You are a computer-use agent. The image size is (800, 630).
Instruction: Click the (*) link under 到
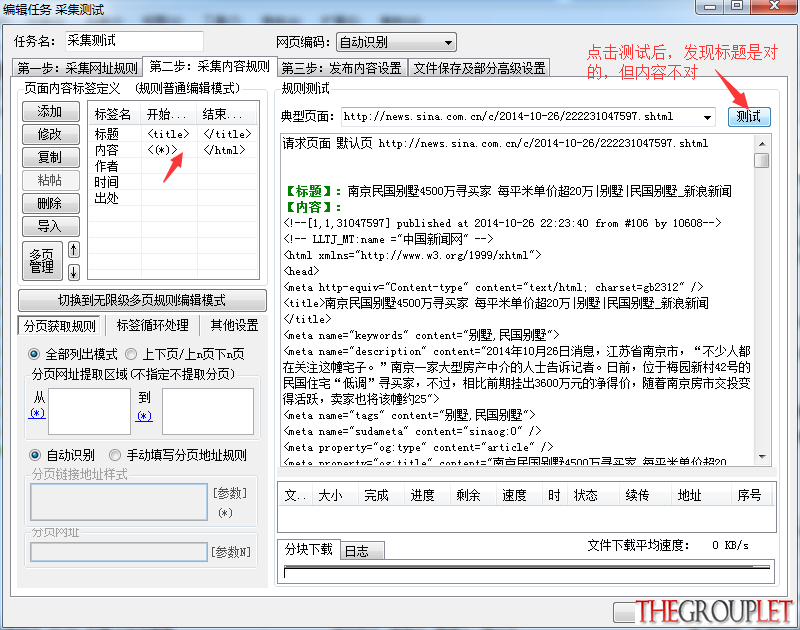point(144,416)
